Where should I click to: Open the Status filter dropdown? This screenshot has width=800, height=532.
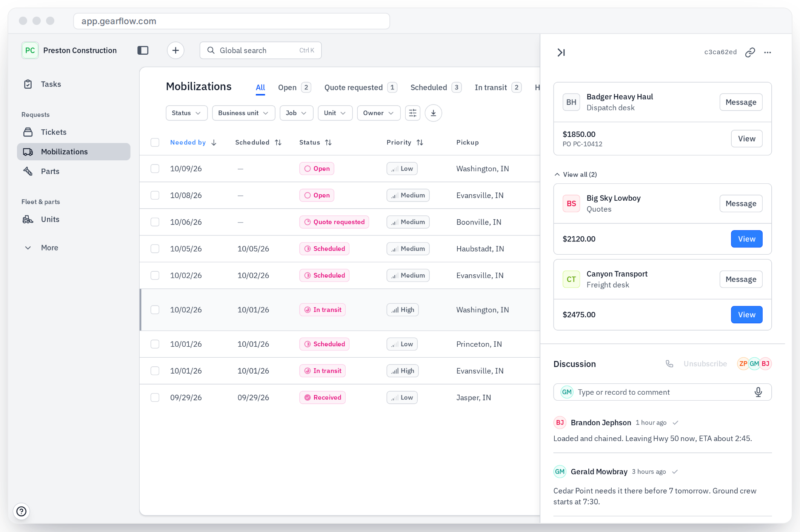pos(186,113)
